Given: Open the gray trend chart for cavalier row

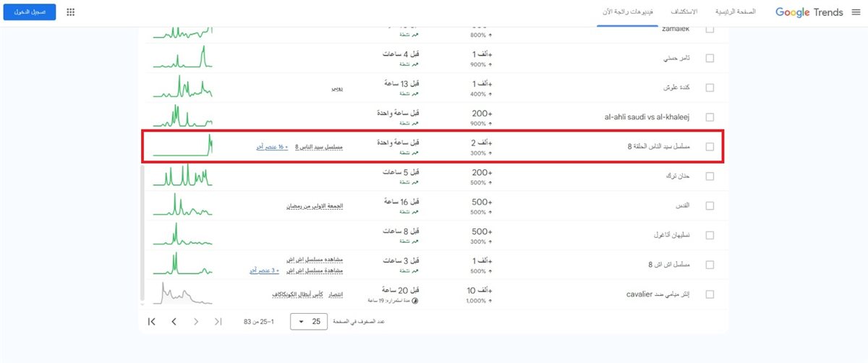Looking at the screenshot, I should click(x=184, y=294).
